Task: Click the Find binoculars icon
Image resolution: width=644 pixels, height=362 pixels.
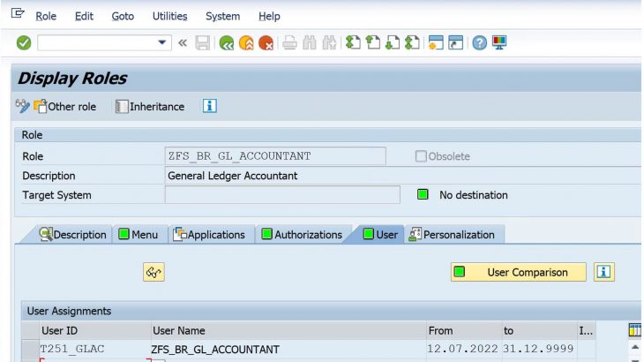Action: 310,42
